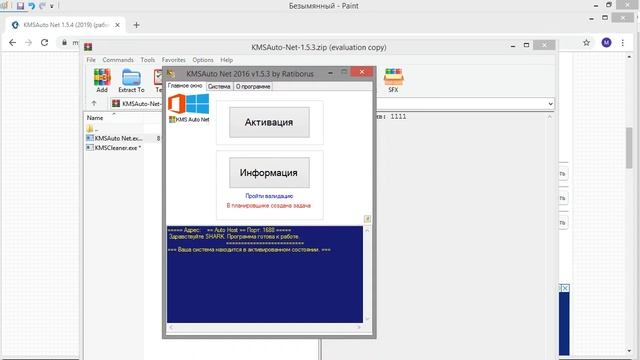
Task: Click the KMSAuto Net title bar icon
Action: (171, 73)
